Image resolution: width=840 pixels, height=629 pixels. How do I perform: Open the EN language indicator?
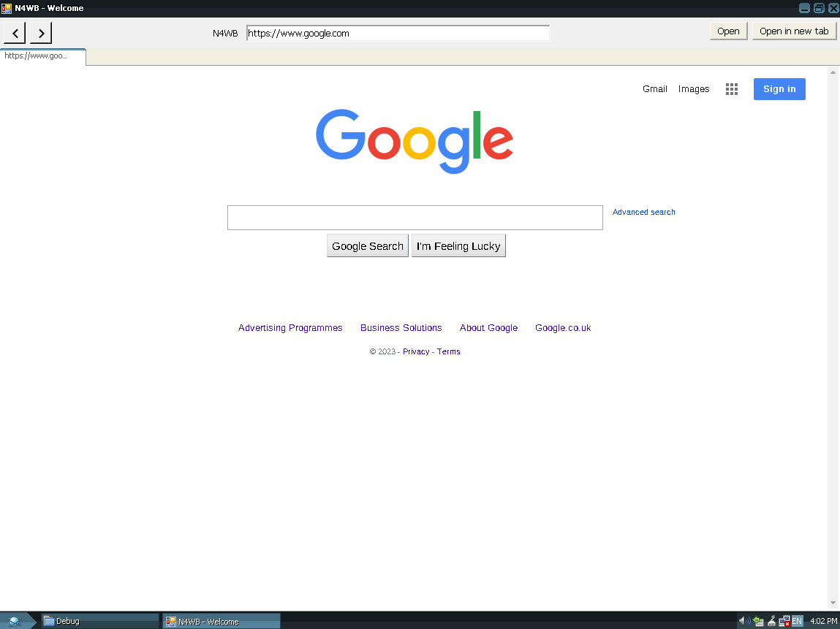point(797,621)
